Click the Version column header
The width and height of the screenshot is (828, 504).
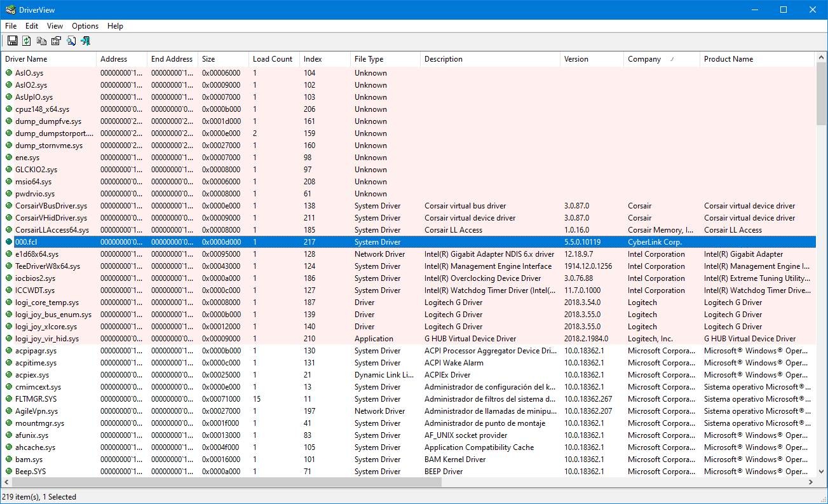tap(576, 59)
